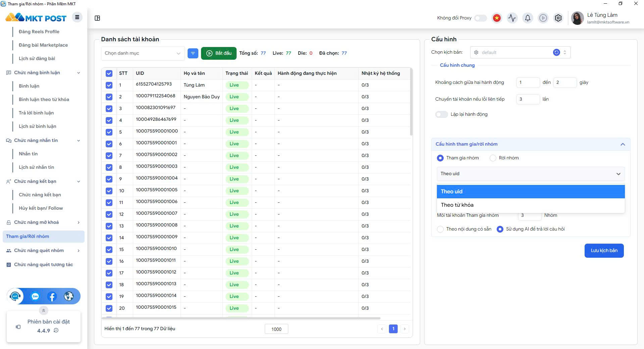Click the page size field showing 1000

click(x=277, y=329)
